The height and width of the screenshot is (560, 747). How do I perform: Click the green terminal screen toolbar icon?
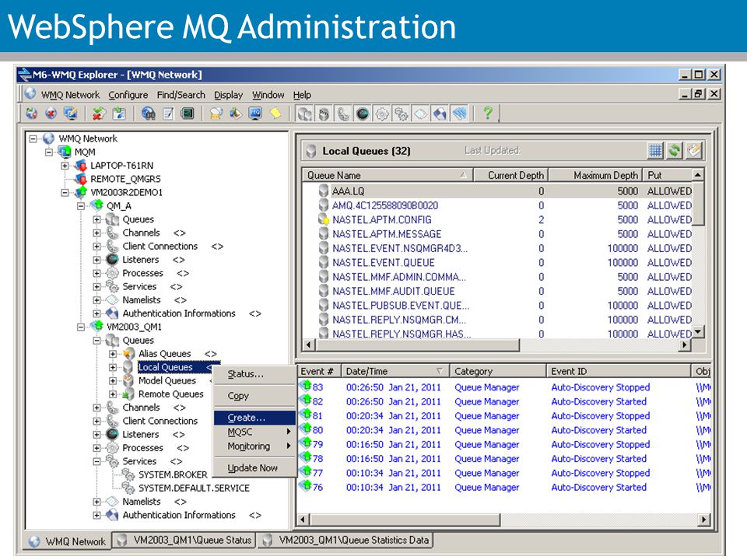188,114
